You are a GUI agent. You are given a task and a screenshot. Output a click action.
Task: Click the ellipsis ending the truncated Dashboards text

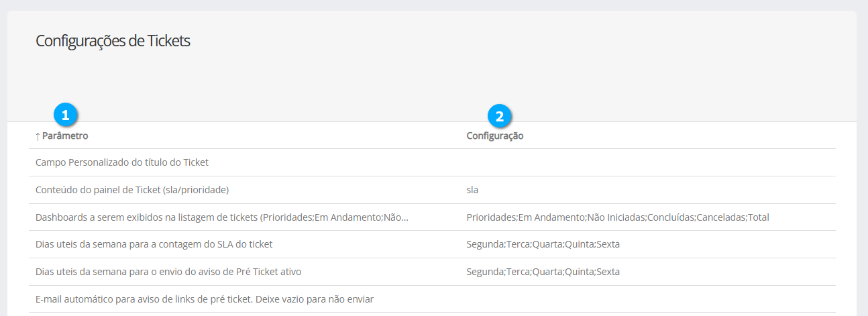tap(404, 217)
